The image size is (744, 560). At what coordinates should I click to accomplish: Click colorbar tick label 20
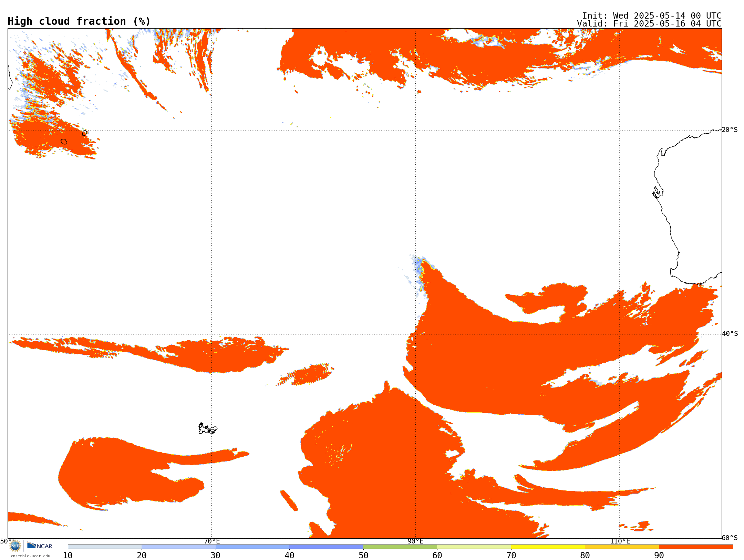pos(142,556)
